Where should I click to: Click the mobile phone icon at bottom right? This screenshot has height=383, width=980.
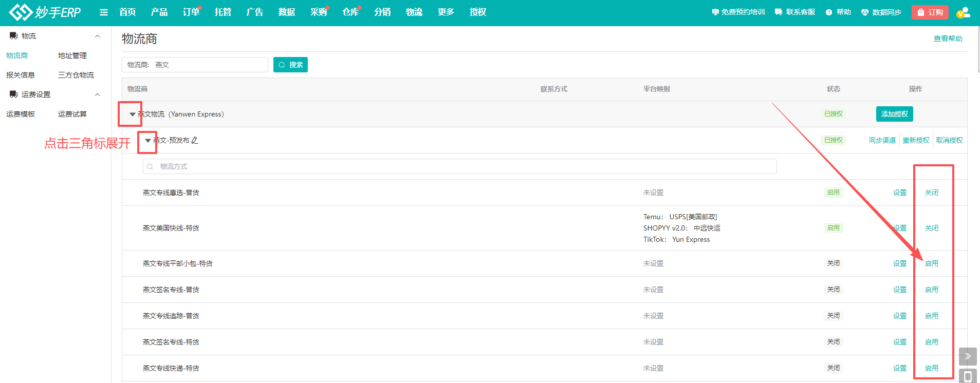point(968,376)
